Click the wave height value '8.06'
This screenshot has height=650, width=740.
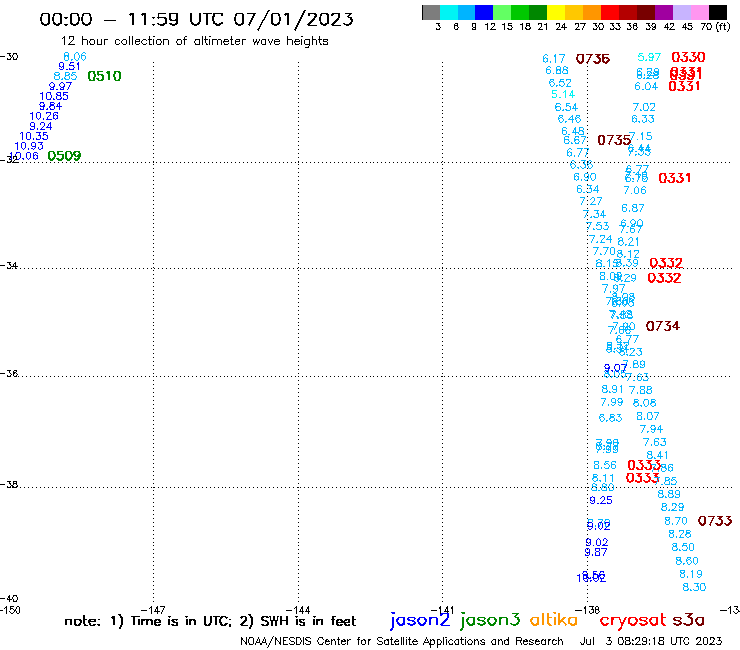click(x=75, y=57)
